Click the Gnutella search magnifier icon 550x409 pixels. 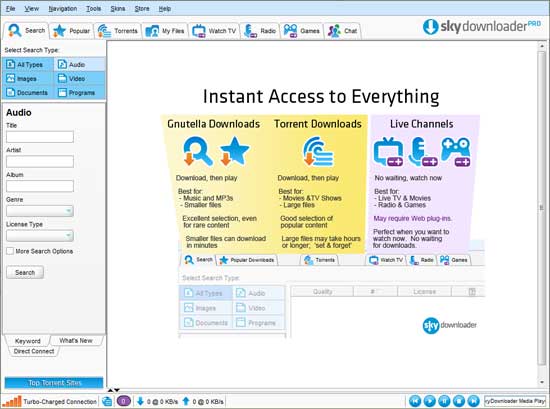pyautogui.click(x=197, y=151)
